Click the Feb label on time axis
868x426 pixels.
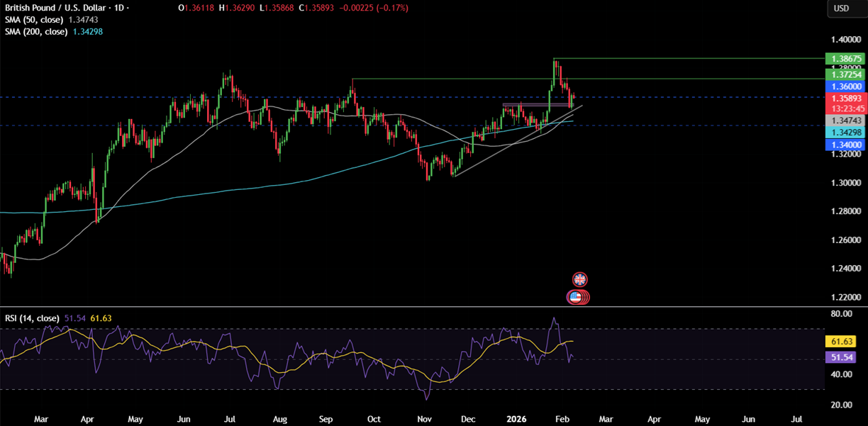[560, 419]
